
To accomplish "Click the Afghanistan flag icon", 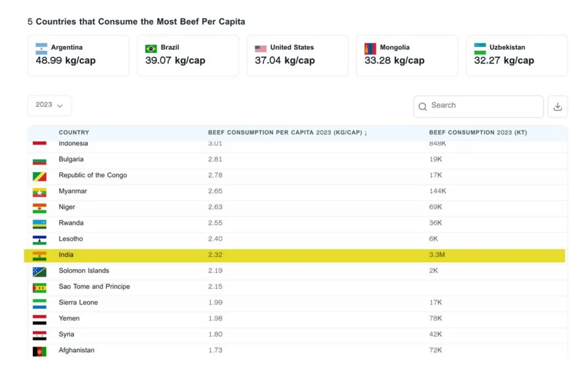I will (39, 351).
